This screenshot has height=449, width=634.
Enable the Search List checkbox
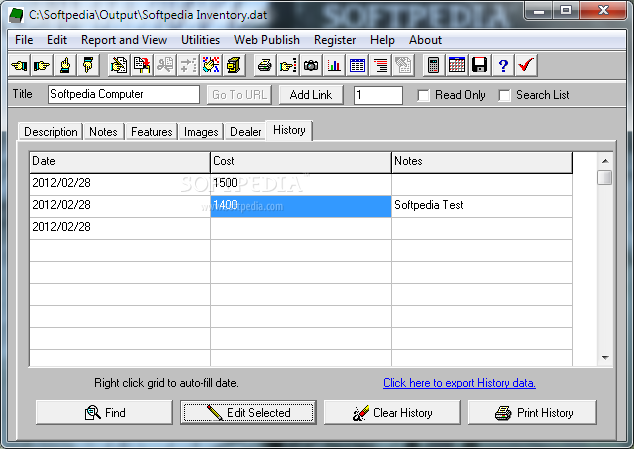click(504, 95)
